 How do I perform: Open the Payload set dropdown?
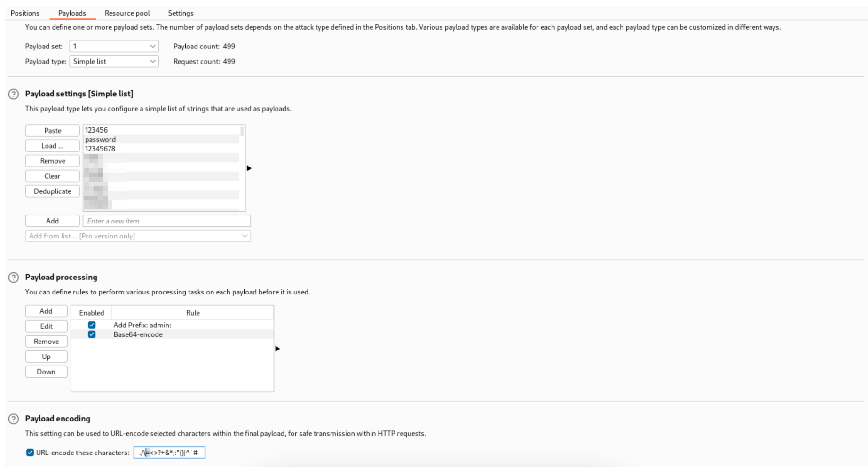pyautogui.click(x=114, y=46)
